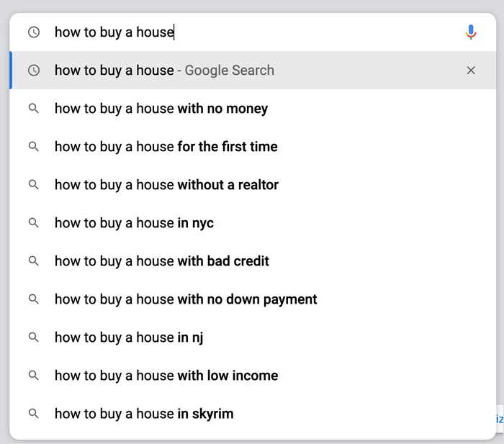Image resolution: width=504 pixels, height=444 pixels.
Task: Click magnifier icon next to 'without a realtor'
Action: 33,185
